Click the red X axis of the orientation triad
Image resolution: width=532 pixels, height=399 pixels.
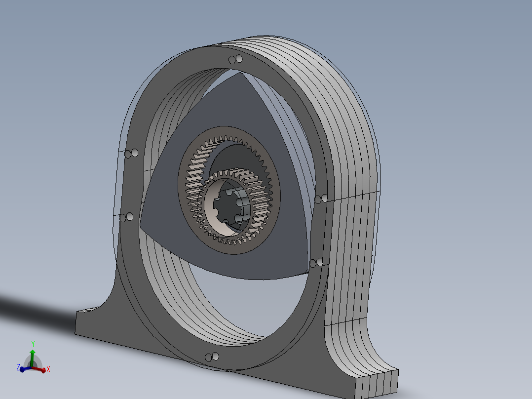pyautogui.click(x=40, y=370)
